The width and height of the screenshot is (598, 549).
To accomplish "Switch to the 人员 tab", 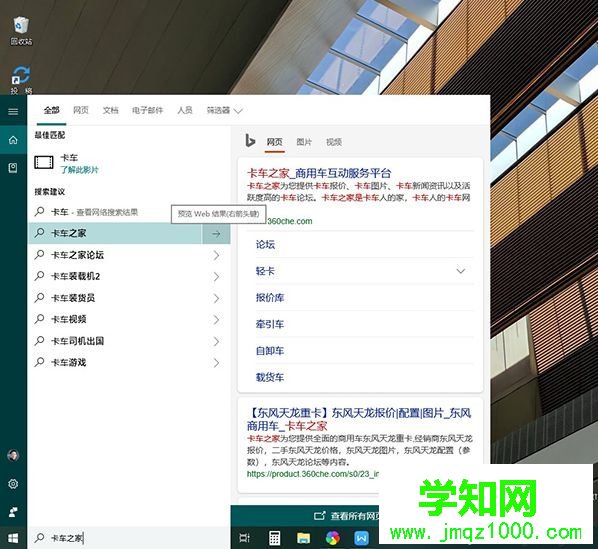I will [185, 111].
